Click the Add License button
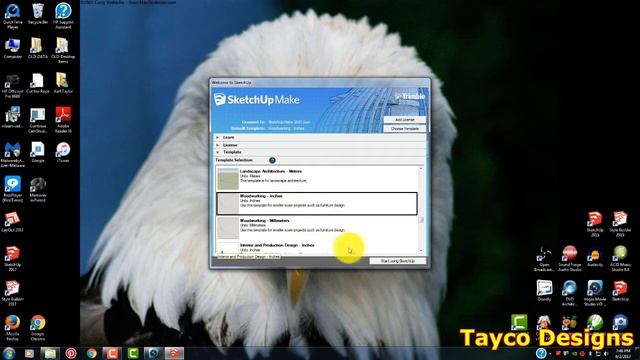 404,120
